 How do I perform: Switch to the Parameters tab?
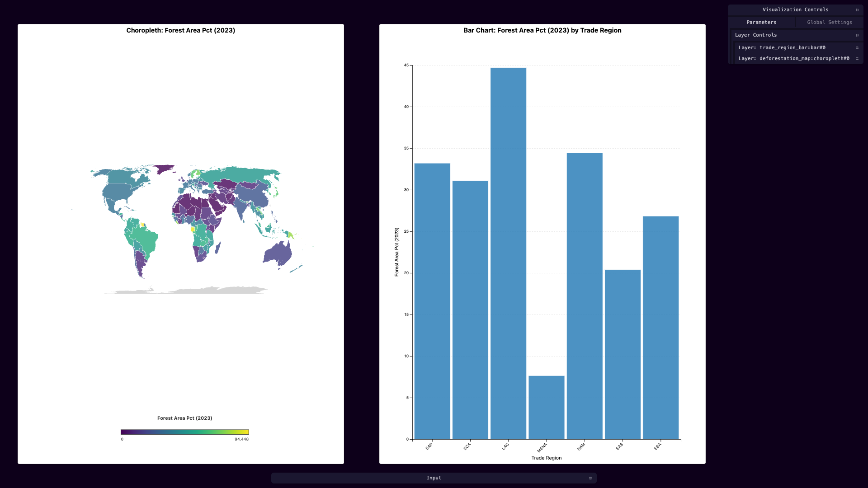(761, 23)
